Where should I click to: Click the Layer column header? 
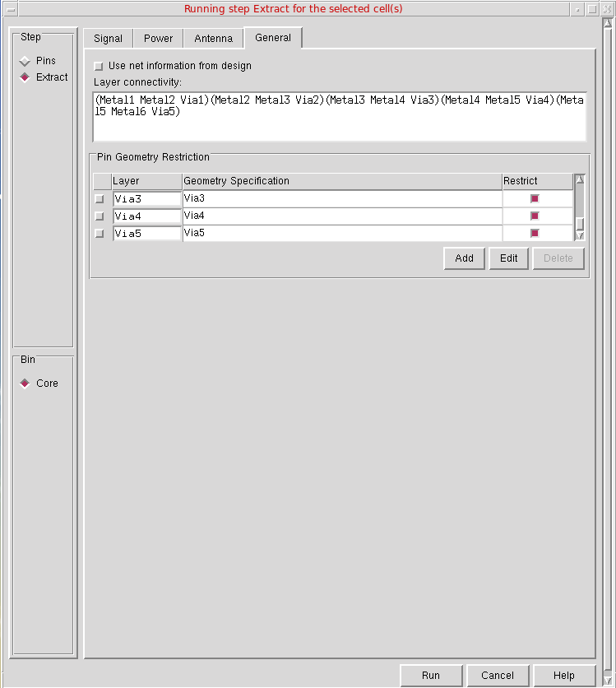click(x=147, y=181)
